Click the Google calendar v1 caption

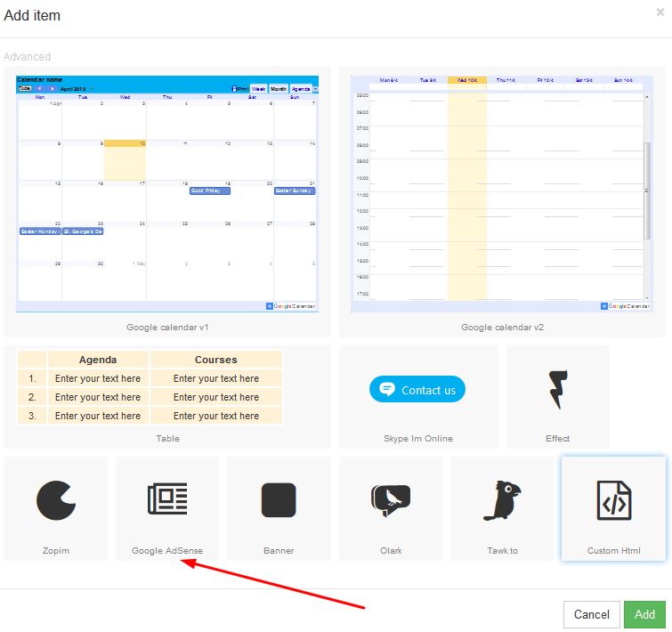click(x=167, y=327)
